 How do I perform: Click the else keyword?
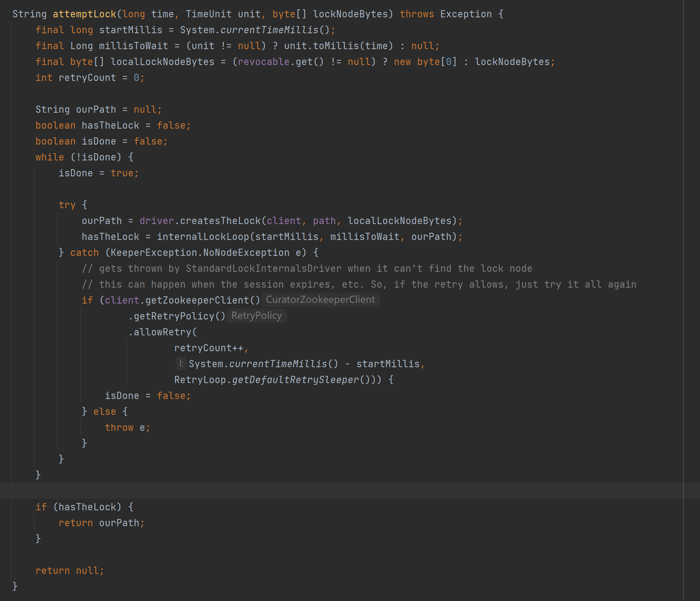click(105, 412)
